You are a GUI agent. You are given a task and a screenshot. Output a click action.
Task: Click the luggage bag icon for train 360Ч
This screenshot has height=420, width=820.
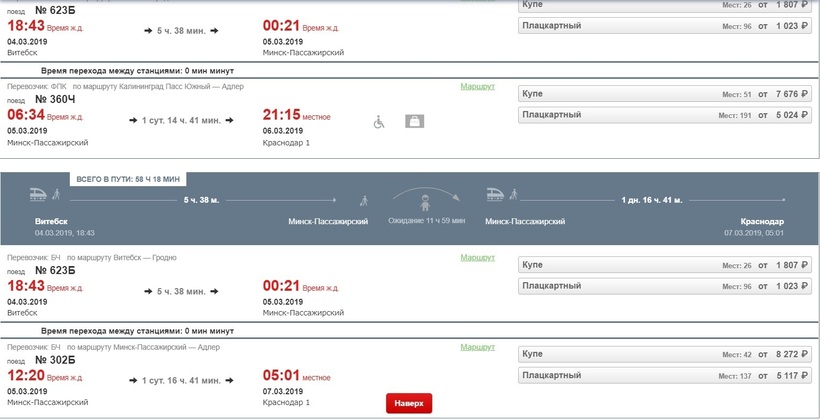point(414,121)
